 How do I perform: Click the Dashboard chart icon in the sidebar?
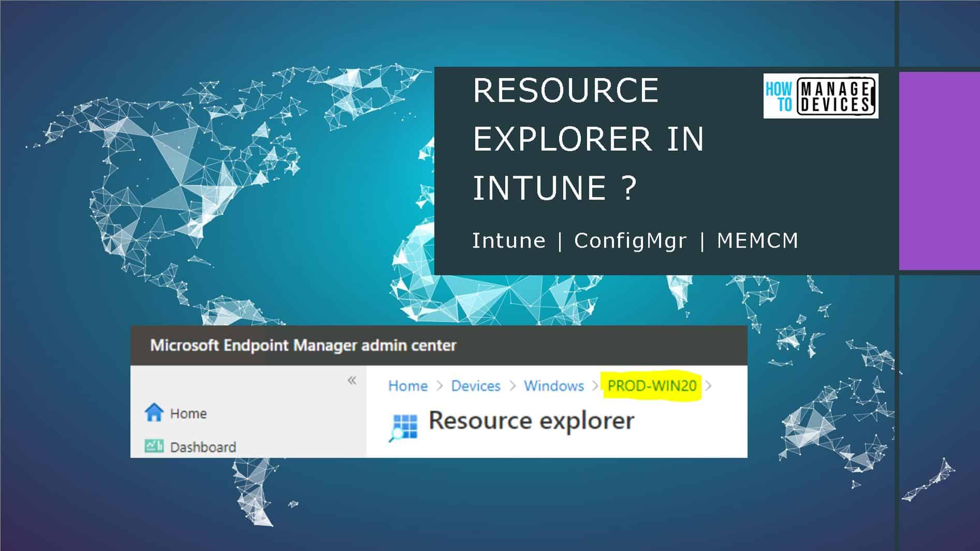point(154,445)
